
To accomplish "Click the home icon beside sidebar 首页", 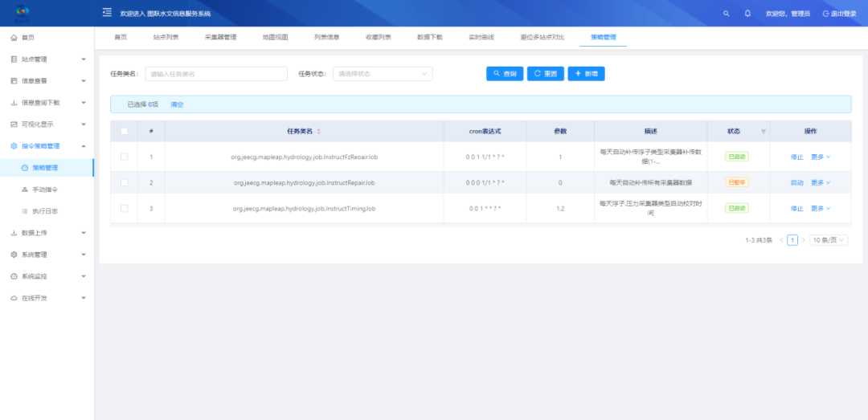I will tap(14, 38).
